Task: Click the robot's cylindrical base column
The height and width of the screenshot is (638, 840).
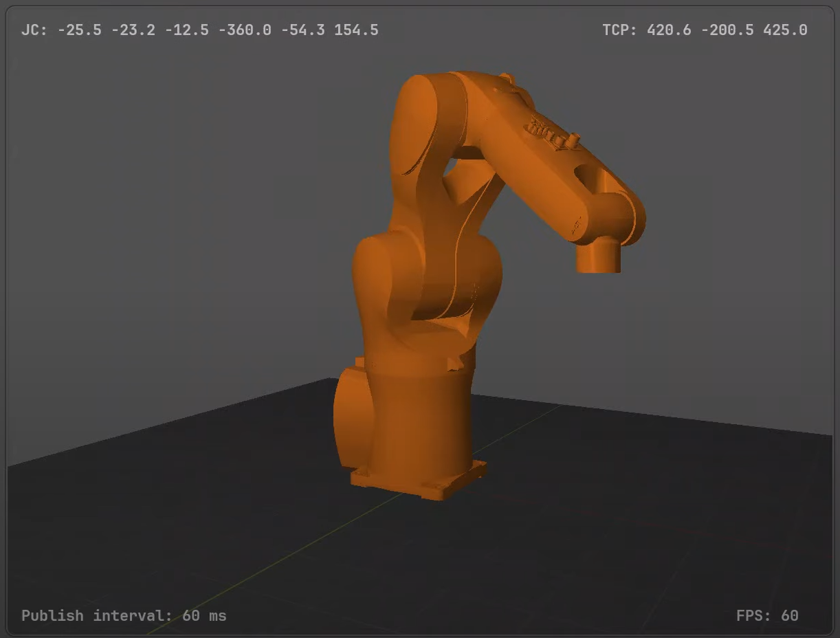Action: coord(419,419)
